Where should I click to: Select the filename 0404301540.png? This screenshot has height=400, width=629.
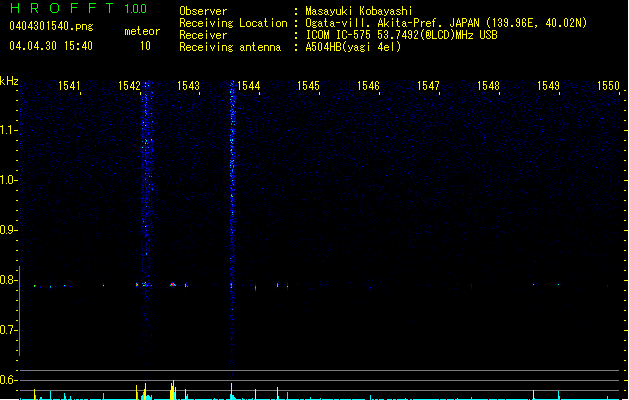[x=51, y=27]
